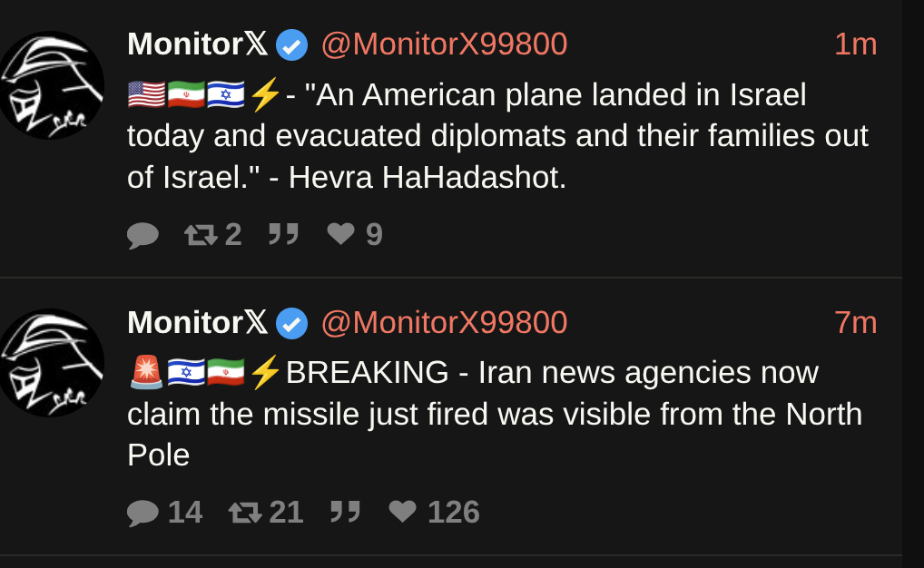Image resolution: width=924 pixels, height=568 pixels.
Task: Open the MonitorX avatar on first tweet
Action: [x=52, y=85]
